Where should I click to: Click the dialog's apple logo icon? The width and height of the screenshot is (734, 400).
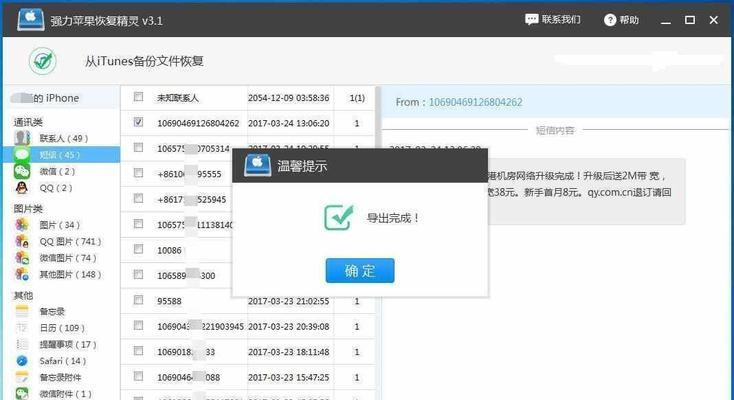click(257, 165)
